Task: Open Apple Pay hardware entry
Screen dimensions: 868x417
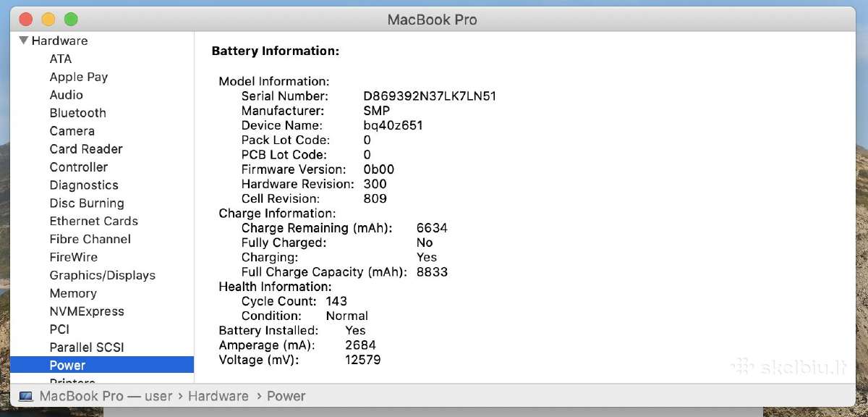Action: 79,77
